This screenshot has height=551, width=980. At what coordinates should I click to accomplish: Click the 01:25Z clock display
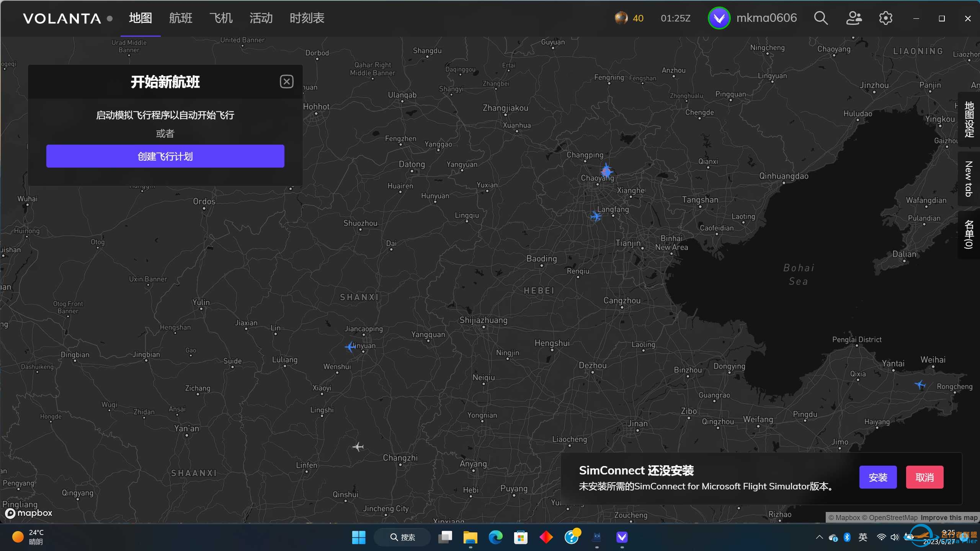click(675, 18)
